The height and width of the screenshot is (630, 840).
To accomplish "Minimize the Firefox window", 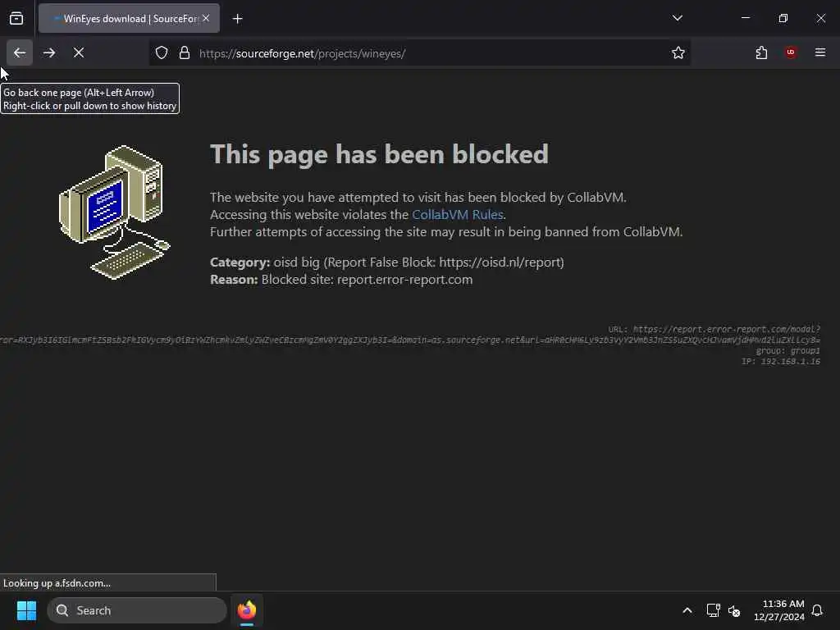I will point(745,18).
